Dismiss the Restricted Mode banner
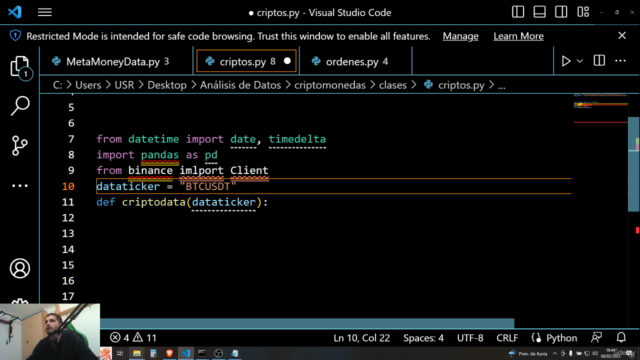The height and width of the screenshot is (360, 640). [x=622, y=36]
